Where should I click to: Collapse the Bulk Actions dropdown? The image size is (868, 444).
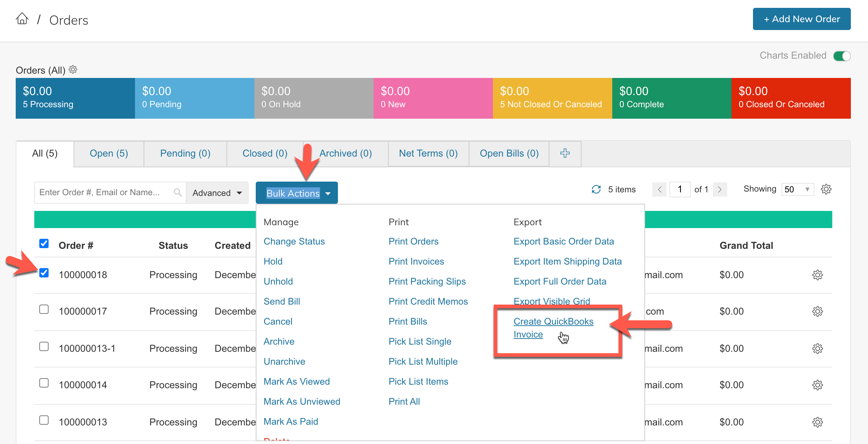pyautogui.click(x=296, y=193)
